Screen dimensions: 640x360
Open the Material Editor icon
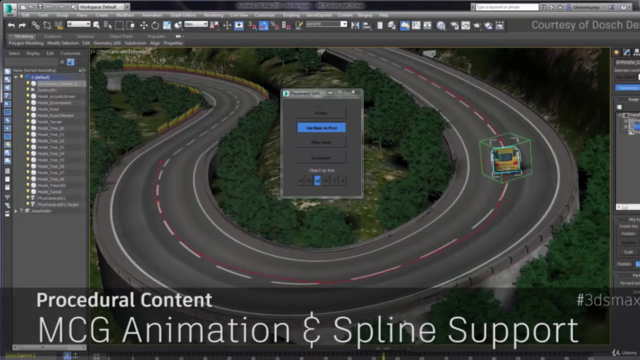point(441,26)
